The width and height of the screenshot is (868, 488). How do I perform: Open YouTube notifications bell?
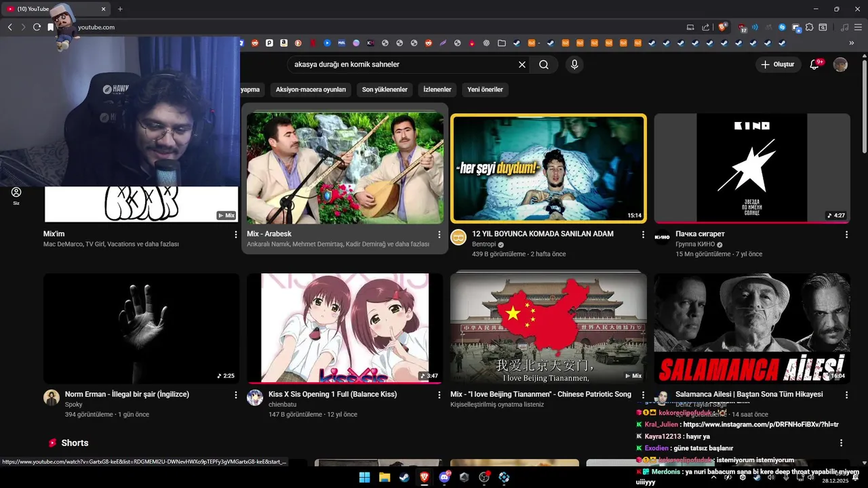coord(815,64)
